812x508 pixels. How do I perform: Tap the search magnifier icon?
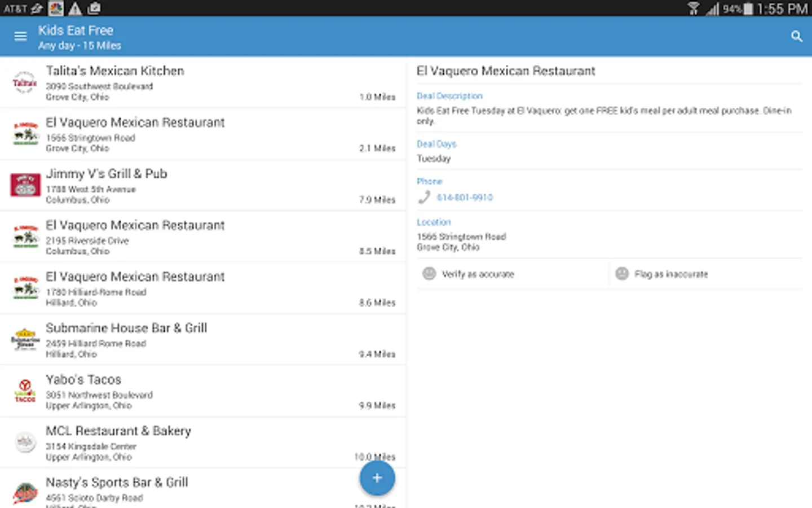(796, 36)
